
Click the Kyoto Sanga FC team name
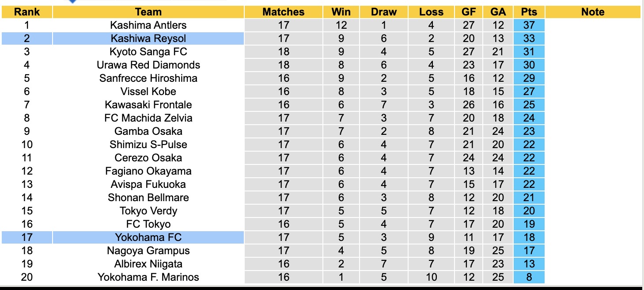(x=148, y=52)
